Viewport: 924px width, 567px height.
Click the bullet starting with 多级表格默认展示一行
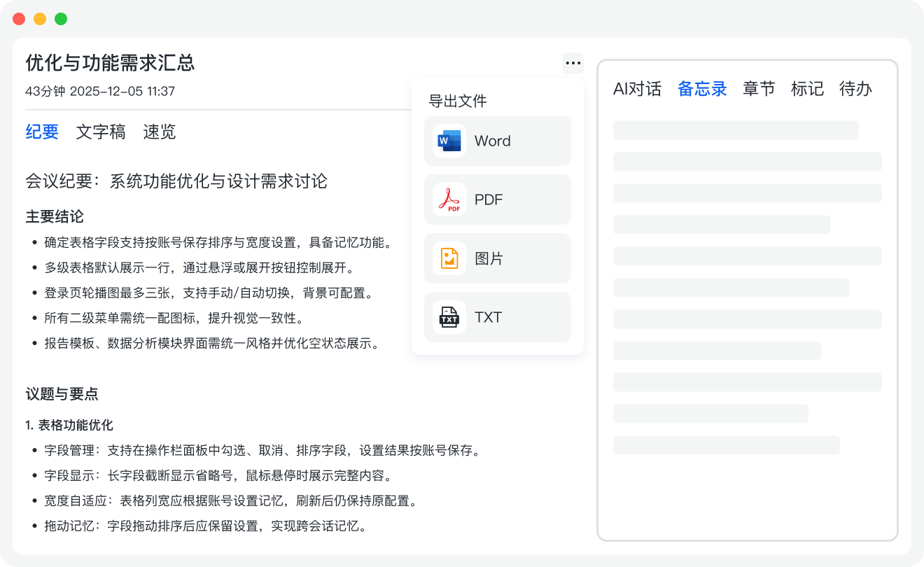pos(194,268)
